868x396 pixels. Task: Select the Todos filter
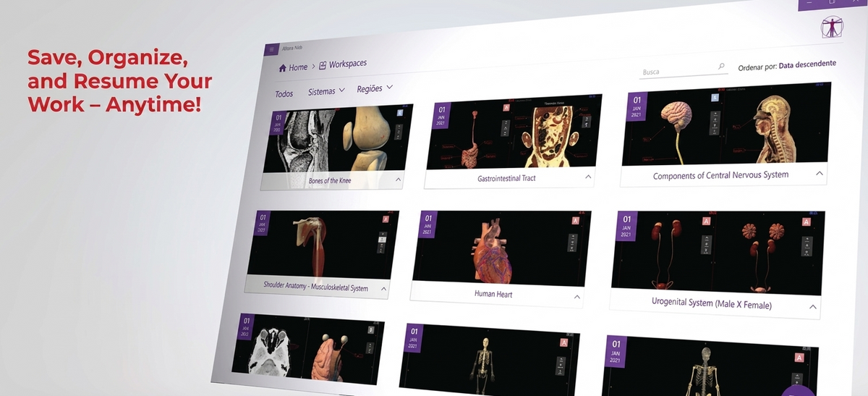click(x=284, y=94)
